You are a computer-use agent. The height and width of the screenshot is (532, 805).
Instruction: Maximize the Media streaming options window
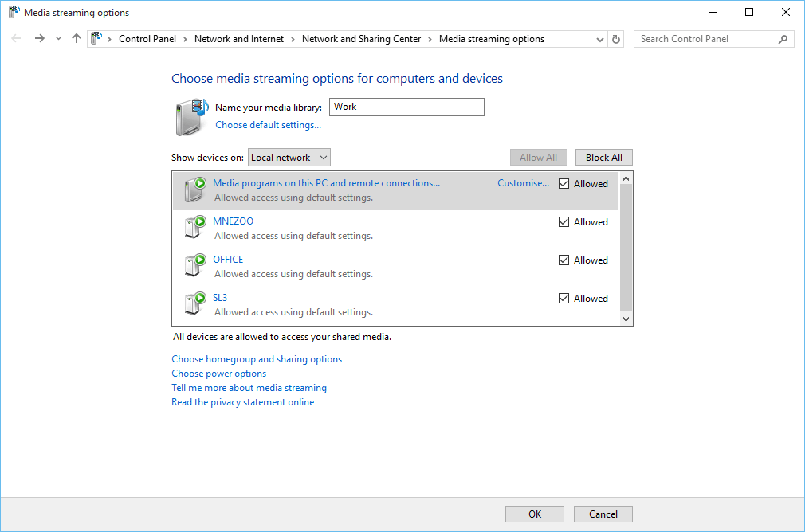click(x=749, y=12)
